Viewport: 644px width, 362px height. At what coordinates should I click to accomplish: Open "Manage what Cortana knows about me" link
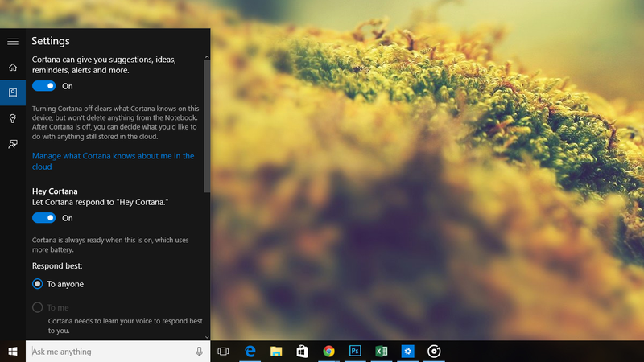coord(113,162)
